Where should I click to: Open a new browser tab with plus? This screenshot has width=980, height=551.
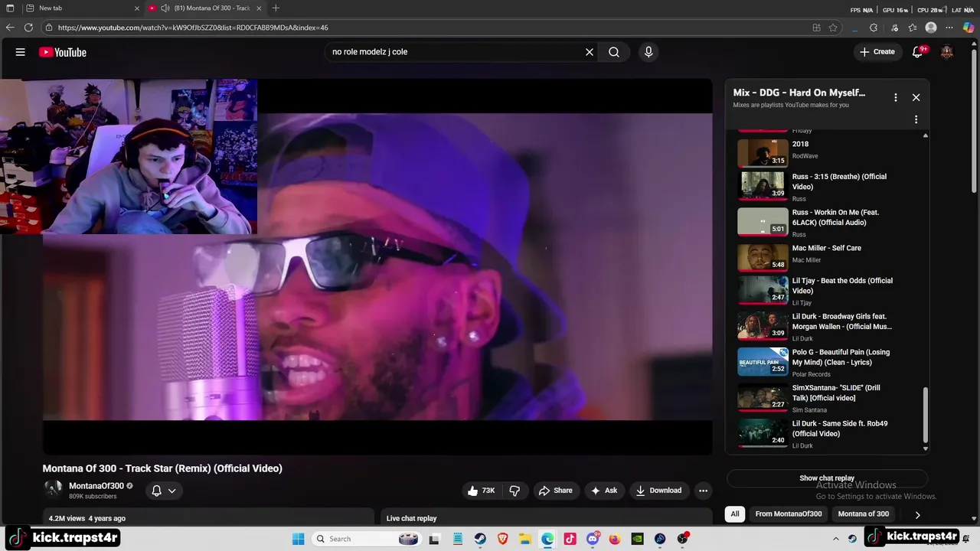click(276, 8)
